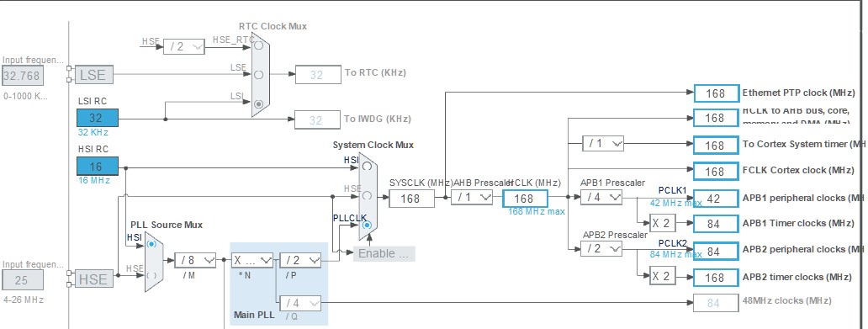The height and width of the screenshot is (329, 868).
Task: Expand the APB1 Prescaler dropdown
Action: click(x=601, y=197)
